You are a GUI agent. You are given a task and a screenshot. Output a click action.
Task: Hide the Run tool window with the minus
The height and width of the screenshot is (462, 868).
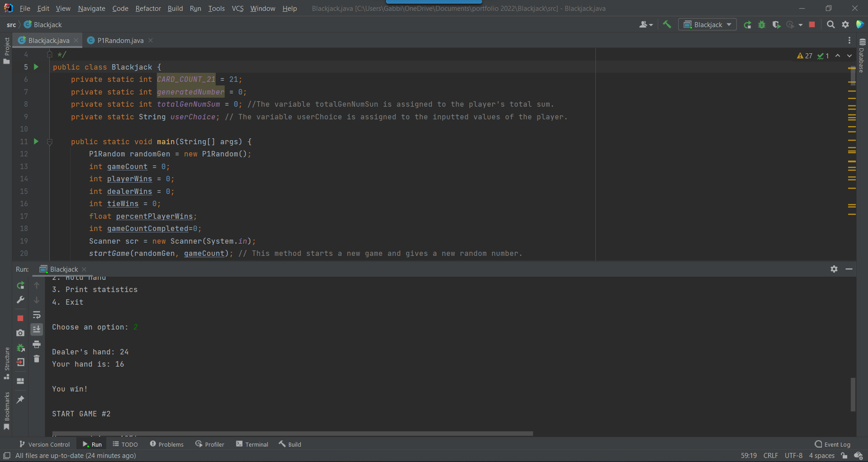pyautogui.click(x=849, y=269)
